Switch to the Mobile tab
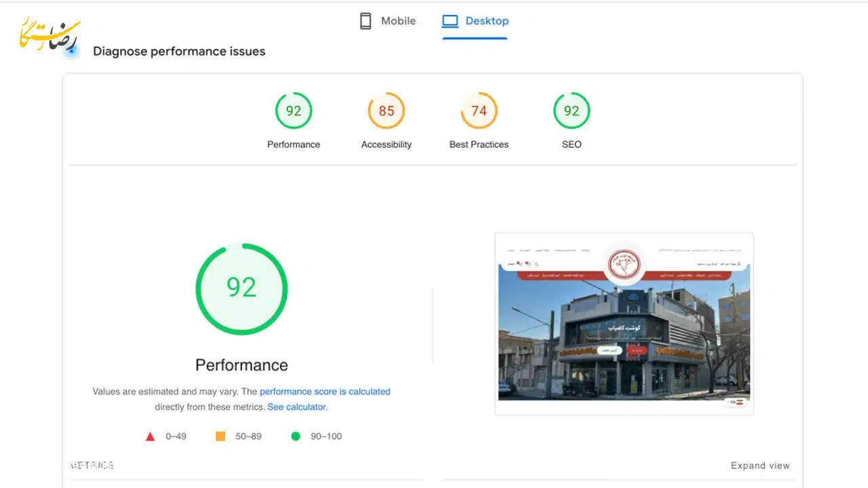 pyautogui.click(x=387, y=21)
